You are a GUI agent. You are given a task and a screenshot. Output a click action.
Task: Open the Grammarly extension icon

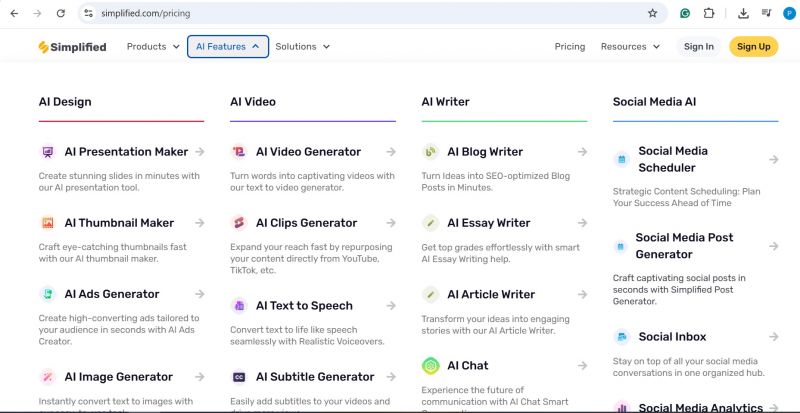pos(685,13)
